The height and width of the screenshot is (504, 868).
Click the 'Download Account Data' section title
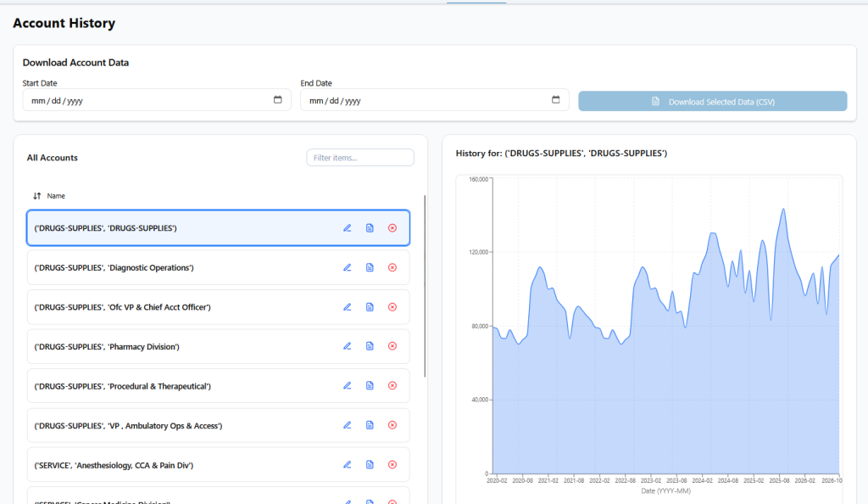tap(75, 63)
